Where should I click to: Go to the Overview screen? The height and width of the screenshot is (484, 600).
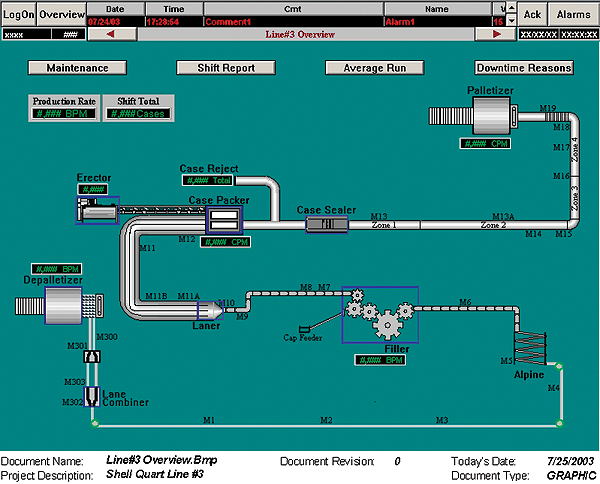[62, 14]
